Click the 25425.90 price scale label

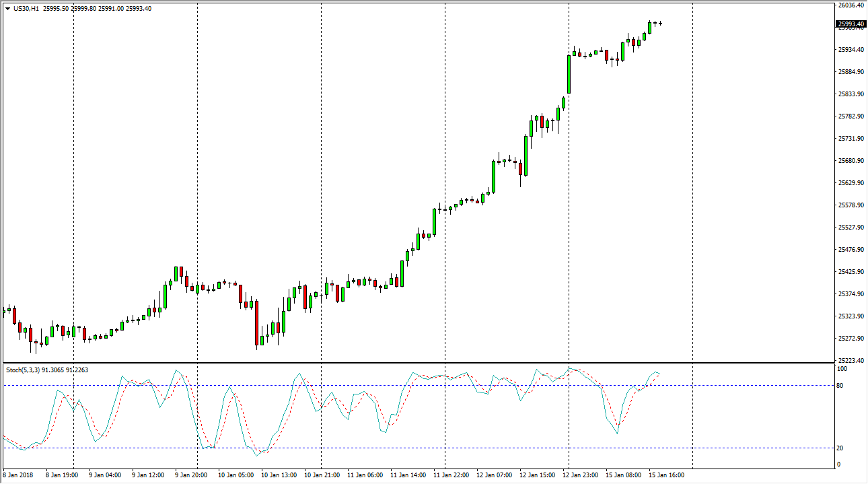click(x=850, y=272)
